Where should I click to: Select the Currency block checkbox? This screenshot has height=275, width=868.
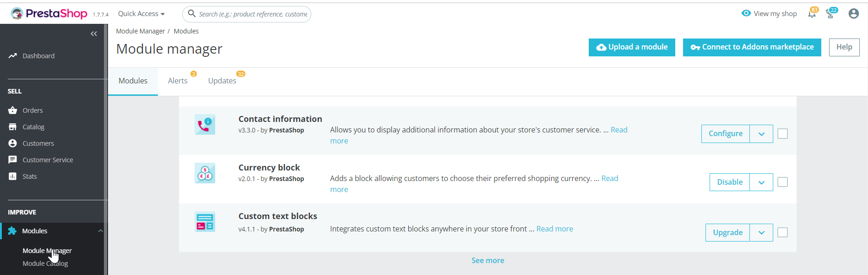click(x=783, y=182)
